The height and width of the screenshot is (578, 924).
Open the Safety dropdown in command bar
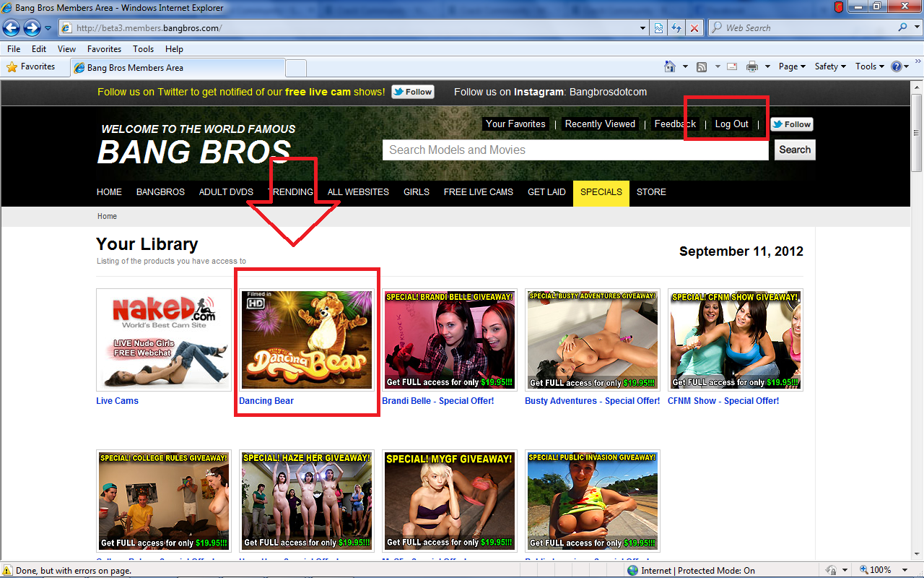[831, 66]
